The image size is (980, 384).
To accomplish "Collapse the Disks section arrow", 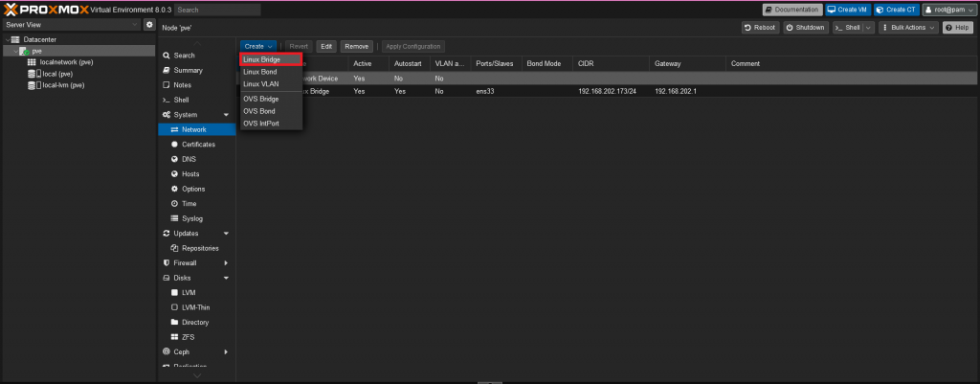I will (x=226, y=278).
